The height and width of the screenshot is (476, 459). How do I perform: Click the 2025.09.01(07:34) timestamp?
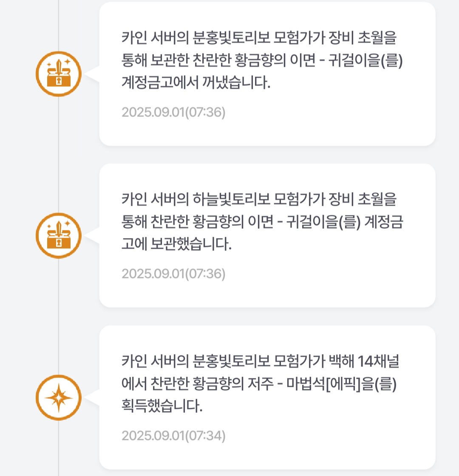(173, 435)
